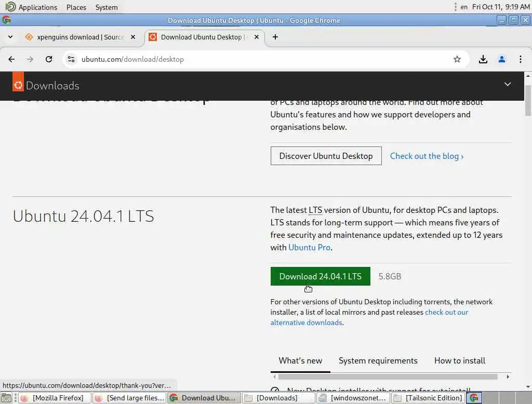Switch to the Mozilla Firefox taskbar window
Image resolution: width=532 pixels, height=404 pixels.
[x=54, y=398]
